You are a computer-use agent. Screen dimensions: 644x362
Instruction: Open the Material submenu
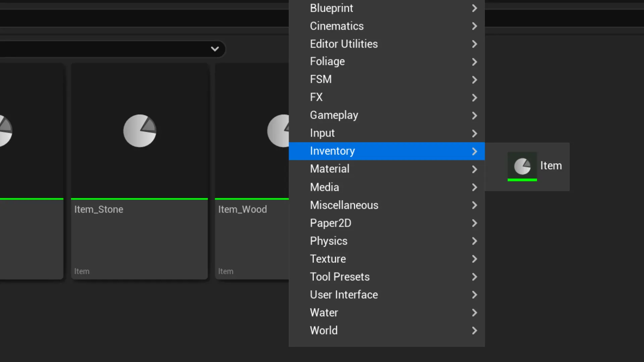coord(386,169)
